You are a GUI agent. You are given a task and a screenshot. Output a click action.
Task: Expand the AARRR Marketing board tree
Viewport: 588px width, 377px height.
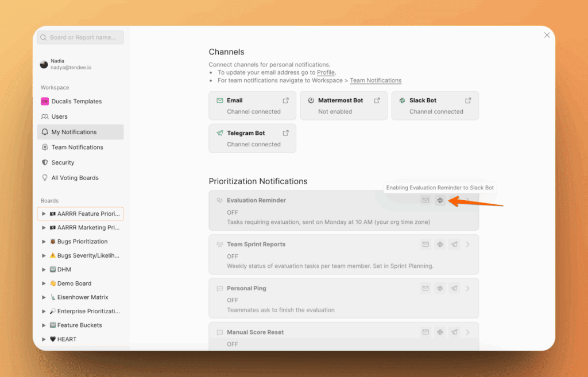click(44, 228)
